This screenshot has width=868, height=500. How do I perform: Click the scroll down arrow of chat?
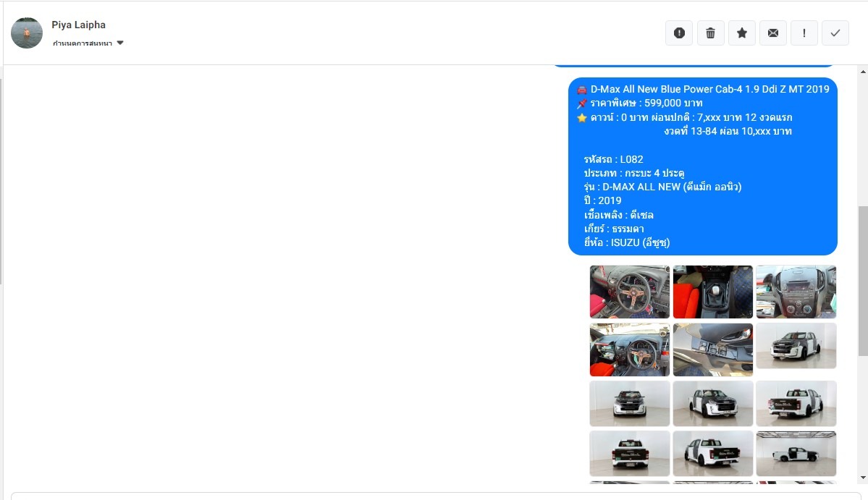point(863,478)
